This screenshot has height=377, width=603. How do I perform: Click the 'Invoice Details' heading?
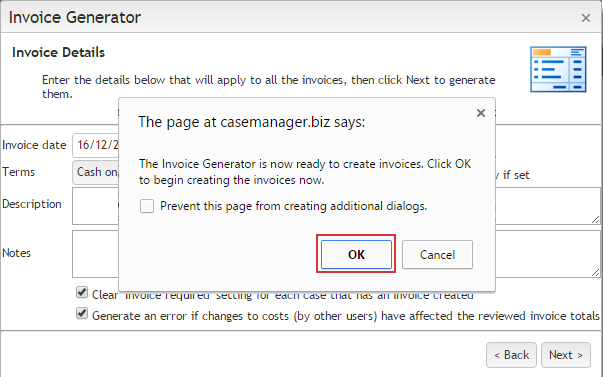(x=58, y=52)
